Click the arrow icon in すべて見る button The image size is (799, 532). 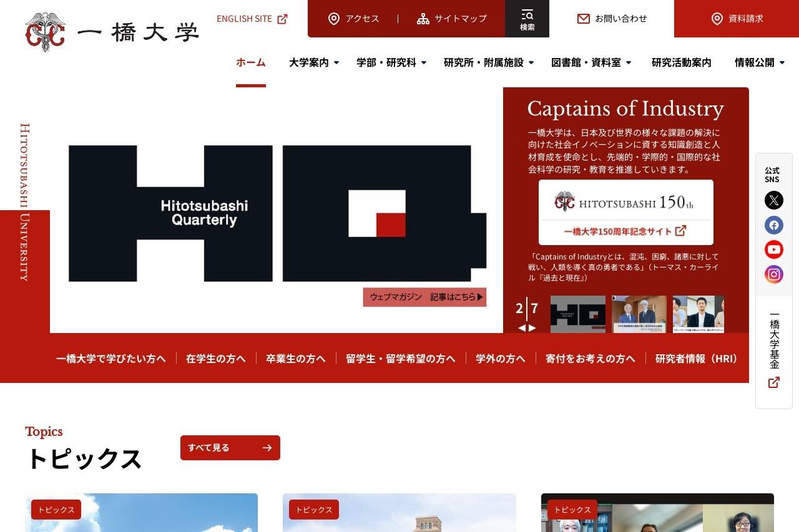(267, 448)
